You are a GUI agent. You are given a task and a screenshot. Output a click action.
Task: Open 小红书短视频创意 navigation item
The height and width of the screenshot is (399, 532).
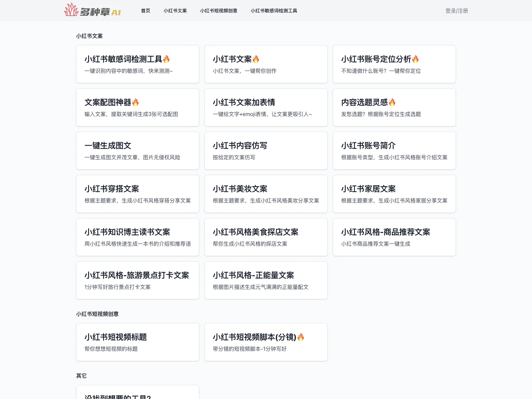[219, 11]
